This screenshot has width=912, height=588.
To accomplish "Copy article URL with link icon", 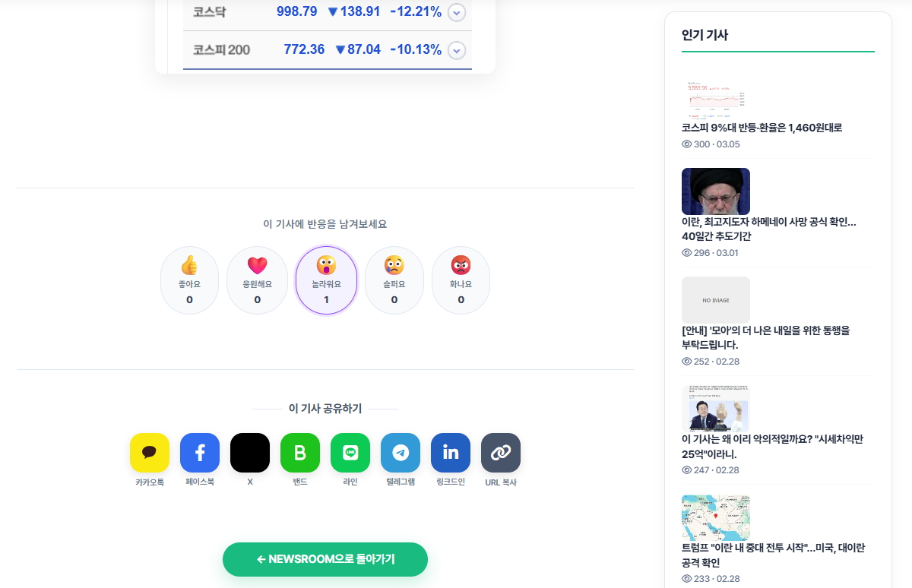I will (501, 453).
